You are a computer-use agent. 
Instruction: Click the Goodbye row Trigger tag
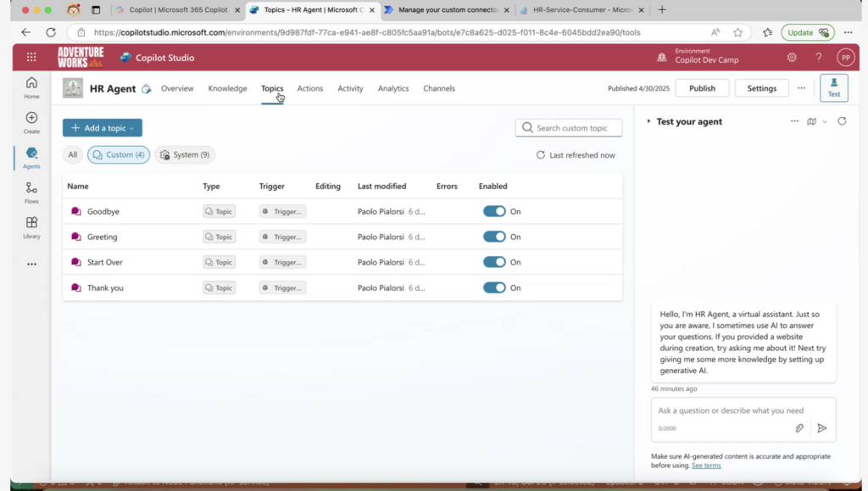[282, 211]
